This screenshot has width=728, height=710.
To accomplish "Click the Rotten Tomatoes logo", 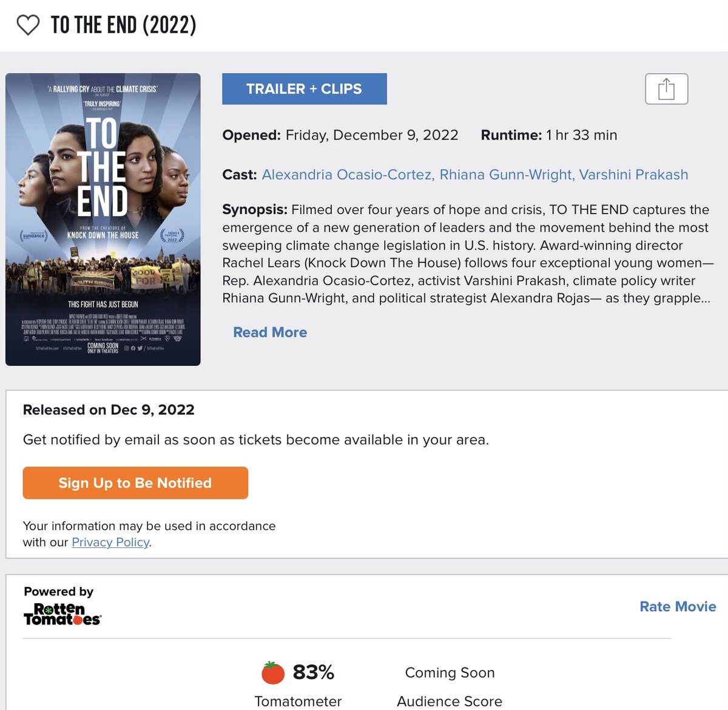I will pyautogui.click(x=62, y=614).
